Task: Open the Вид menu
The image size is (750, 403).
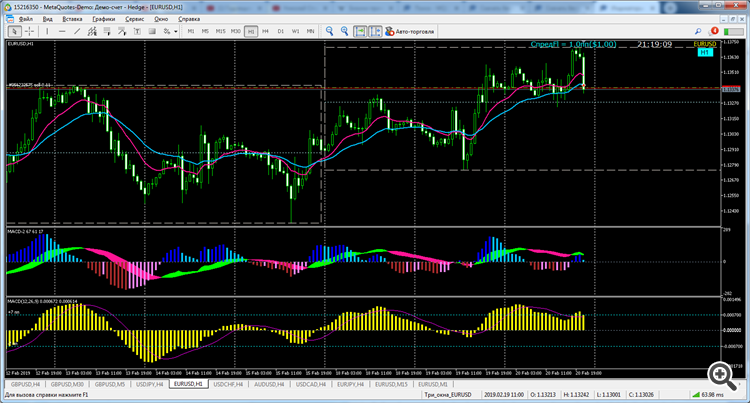Action: pyautogui.click(x=47, y=19)
